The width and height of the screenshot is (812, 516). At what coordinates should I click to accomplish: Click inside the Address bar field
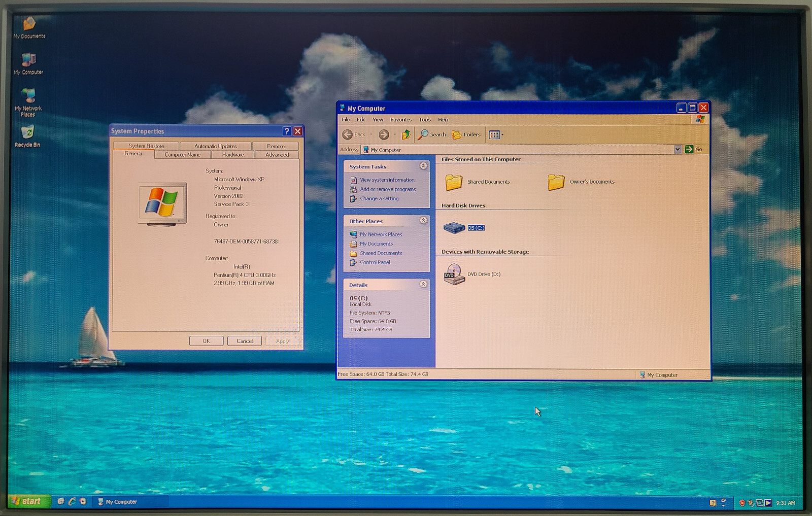[x=507, y=149]
